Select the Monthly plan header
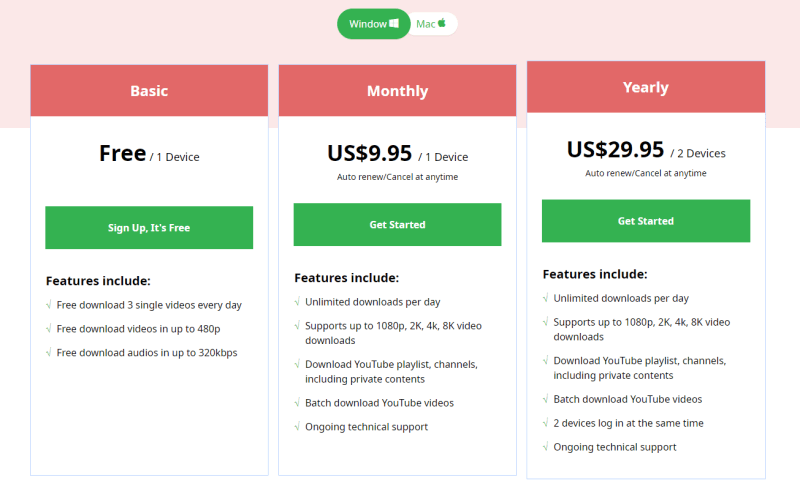 pos(397,91)
